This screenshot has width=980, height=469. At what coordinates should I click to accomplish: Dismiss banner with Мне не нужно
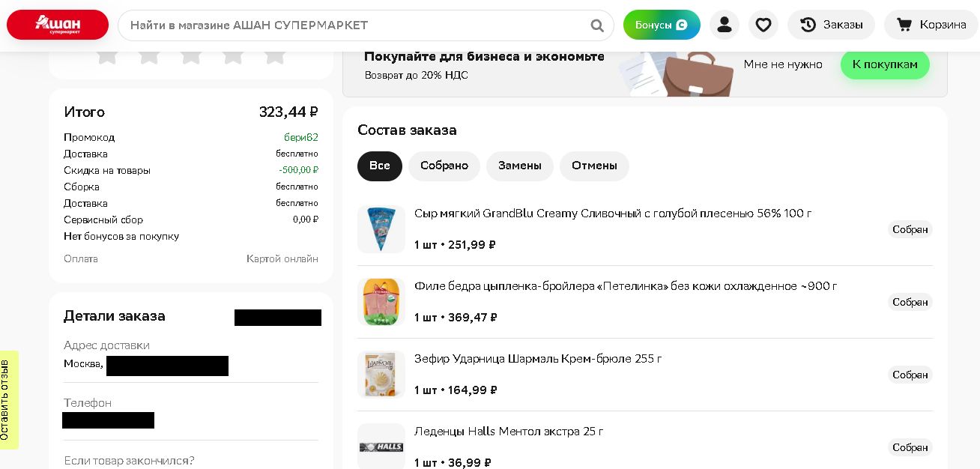tap(783, 64)
